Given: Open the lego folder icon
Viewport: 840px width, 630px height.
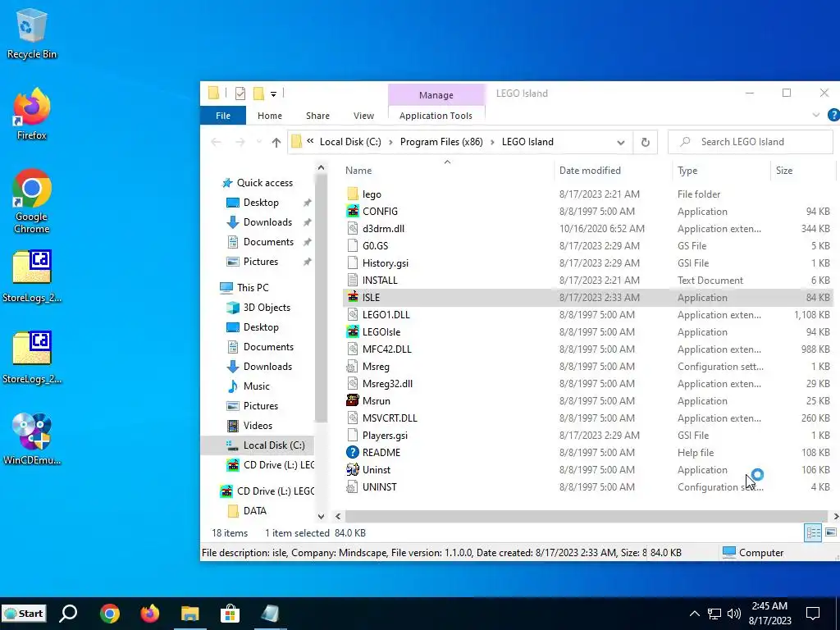Looking at the screenshot, I should point(353,194).
